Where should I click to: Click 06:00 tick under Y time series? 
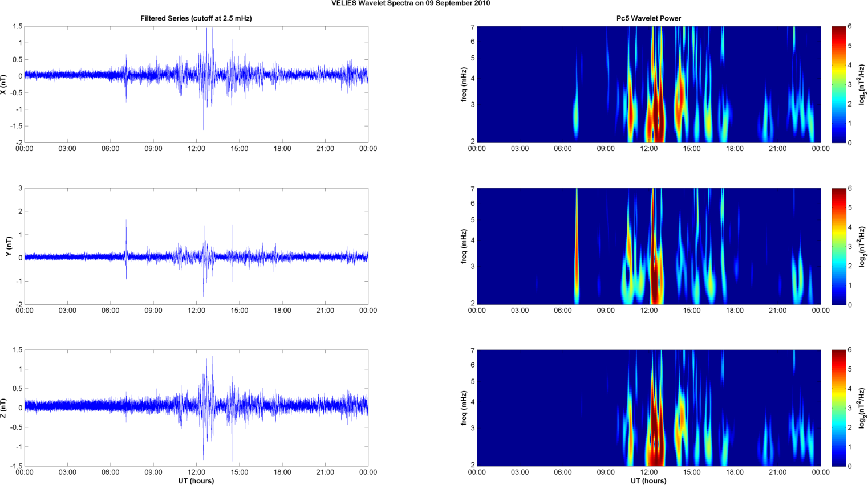point(111,311)
